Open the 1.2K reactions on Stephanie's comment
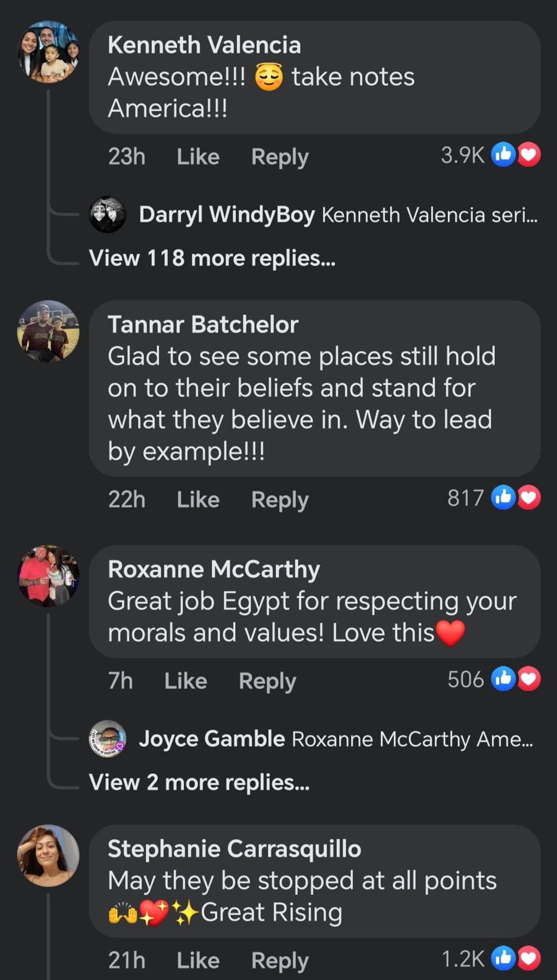Viewport: 557px width, 980px height. (x=490, y=959)
